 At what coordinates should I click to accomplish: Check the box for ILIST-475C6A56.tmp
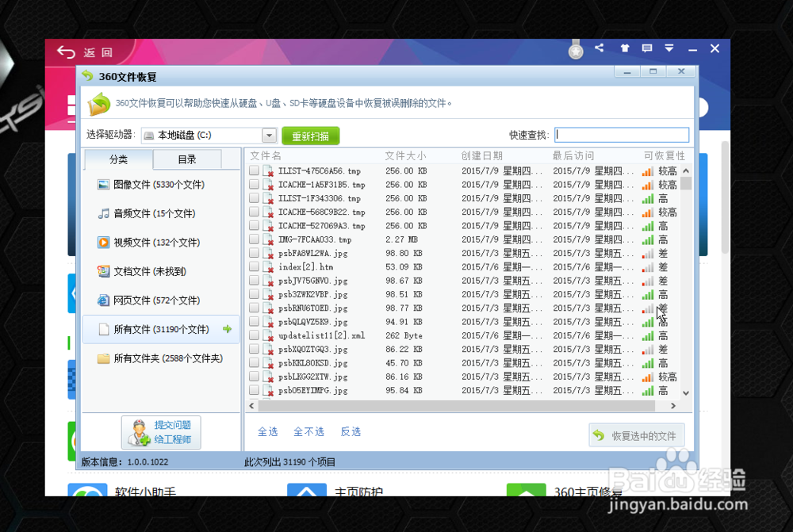tap(254, 170)
